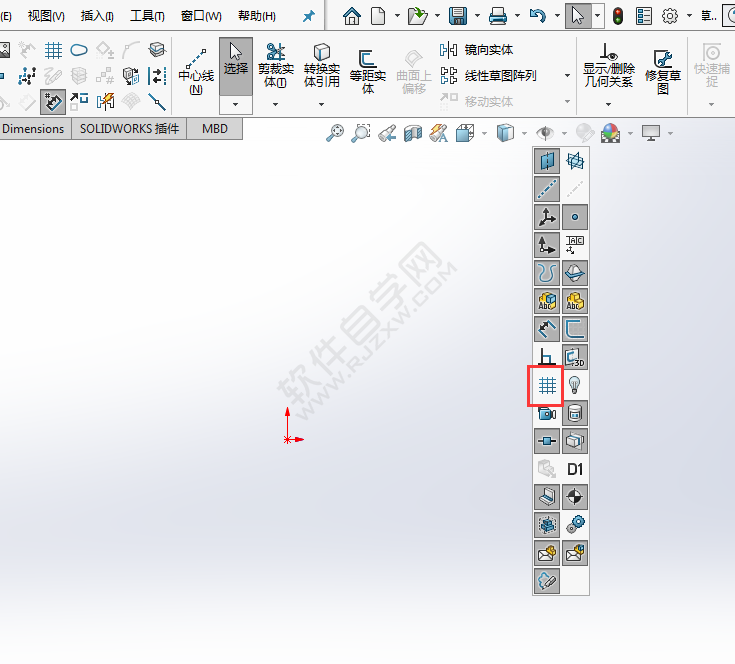Toggle primary planes icon in flyout
This screenshot has width=735, height=664.
pyautogui.click(x=575, y=161)
